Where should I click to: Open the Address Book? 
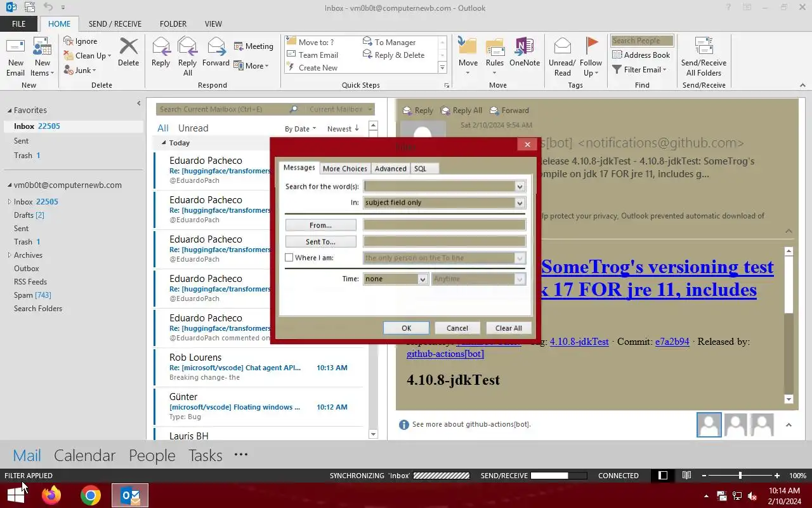[641, 55]
